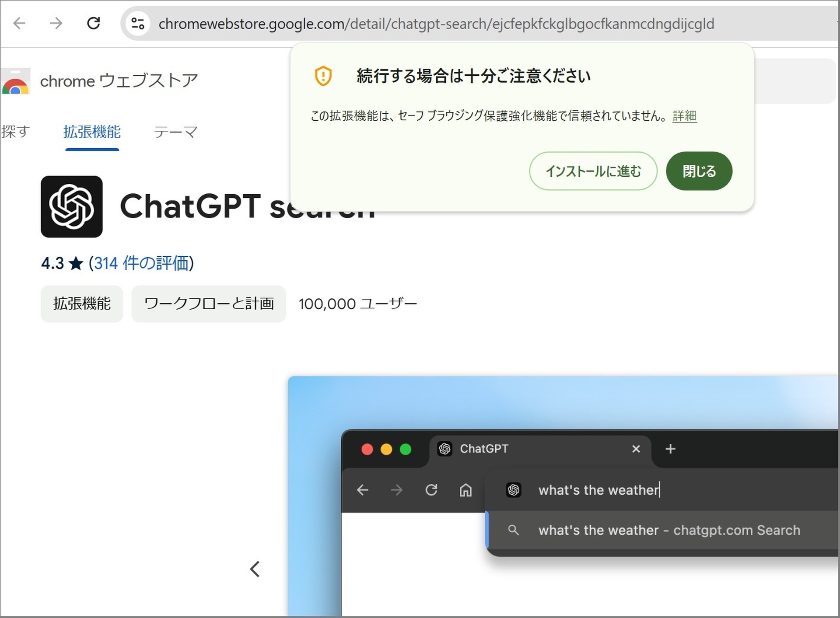Open site information in the address bar
The image size is (840, 618).
pos(137,23)
